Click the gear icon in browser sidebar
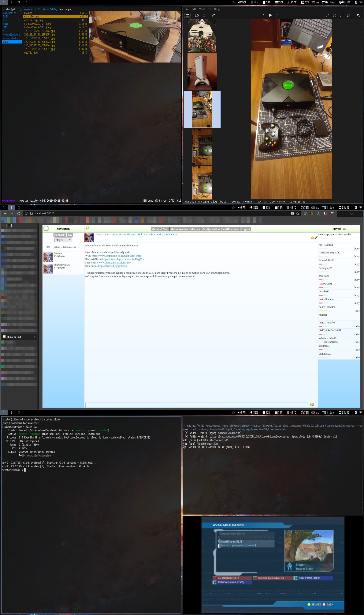 [9, 225]
